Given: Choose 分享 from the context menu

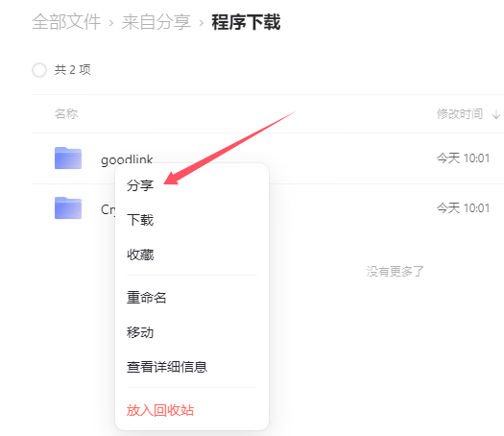Looking at the screenshot, I should pyautogui.click(x=140, y=185).
